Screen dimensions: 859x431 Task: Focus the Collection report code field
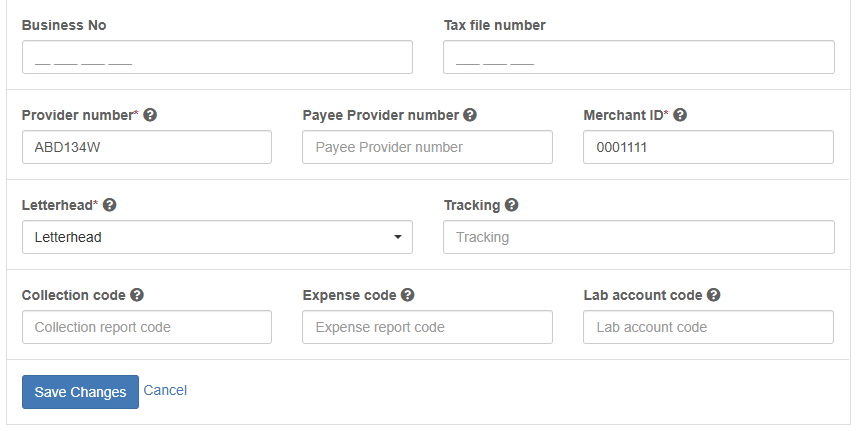coord(146,327)
